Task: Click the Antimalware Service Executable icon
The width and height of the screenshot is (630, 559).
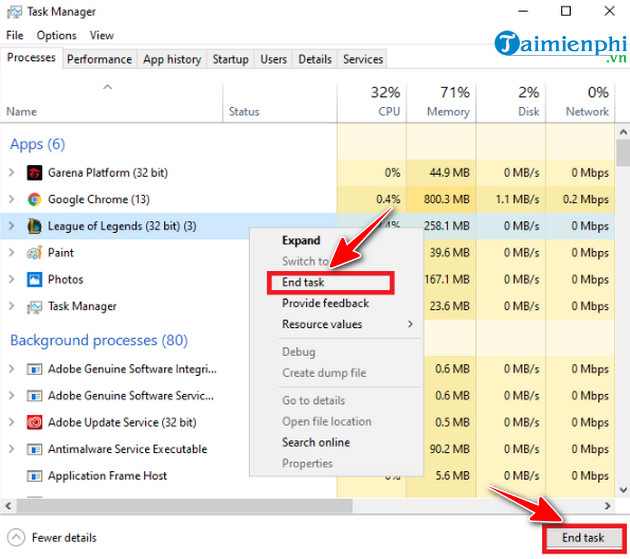Action: click(x=34, y=449)
